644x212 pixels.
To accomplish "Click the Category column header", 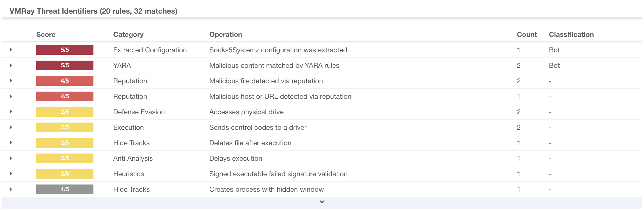I will click(x=128, y=35).
